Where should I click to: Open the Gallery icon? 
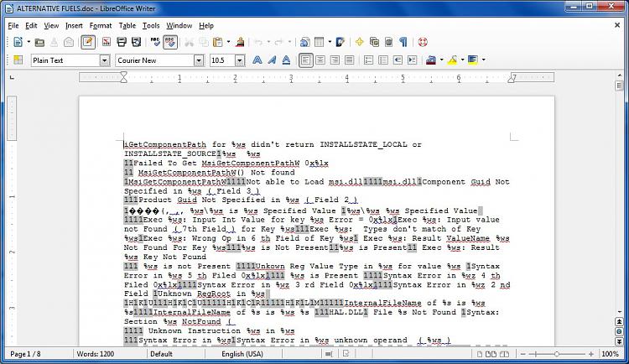tap(374, 42)
